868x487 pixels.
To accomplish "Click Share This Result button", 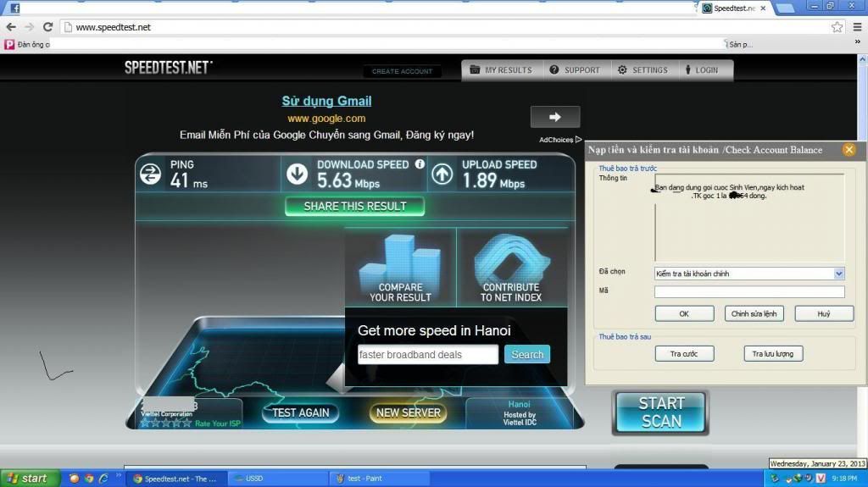I will pyautogui.click(x=355, y=207).
